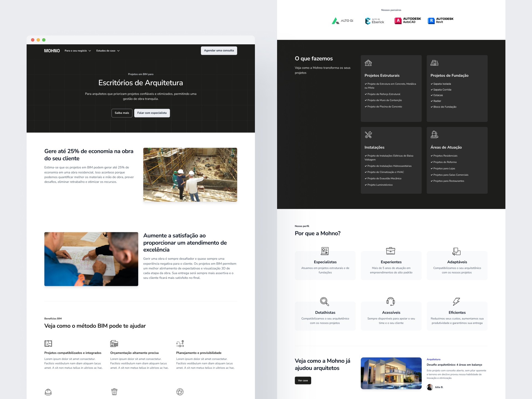
Task: Click the Orçamentação altamente precisa icon
Action: [114, 344]
